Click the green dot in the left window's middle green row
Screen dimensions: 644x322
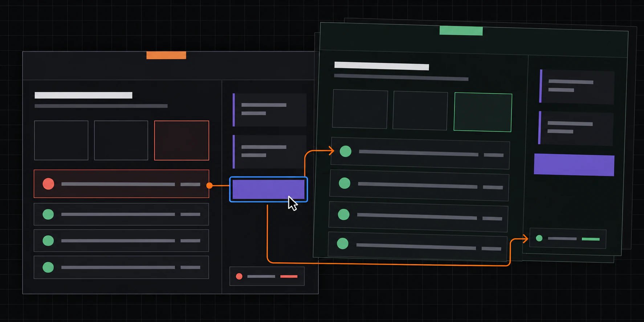pyautogui.click(x=48, y=241)
